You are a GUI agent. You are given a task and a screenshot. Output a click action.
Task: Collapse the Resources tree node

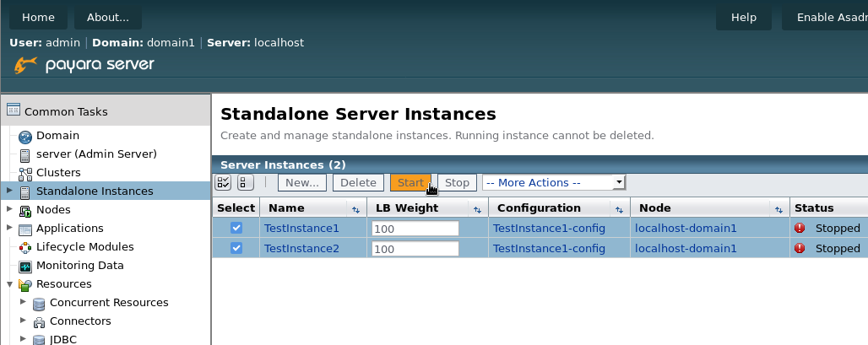point(9,283)
